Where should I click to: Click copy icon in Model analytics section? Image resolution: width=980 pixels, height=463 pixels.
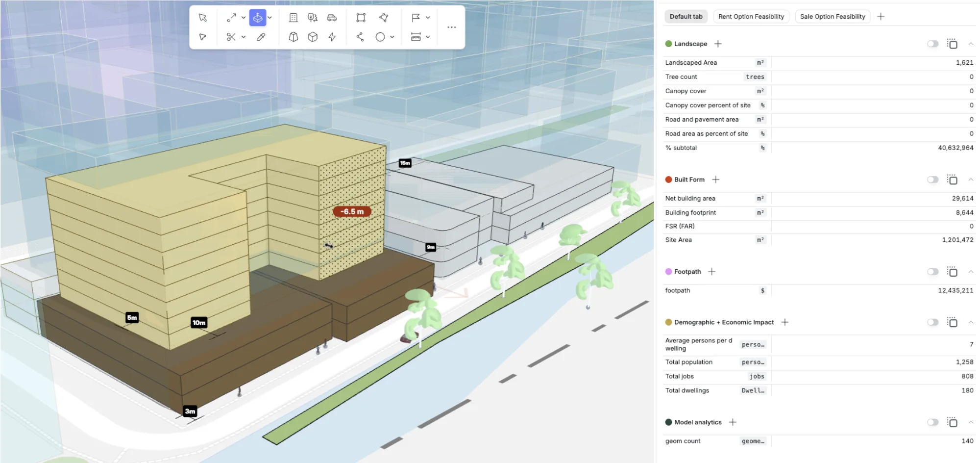coord(952,422)
